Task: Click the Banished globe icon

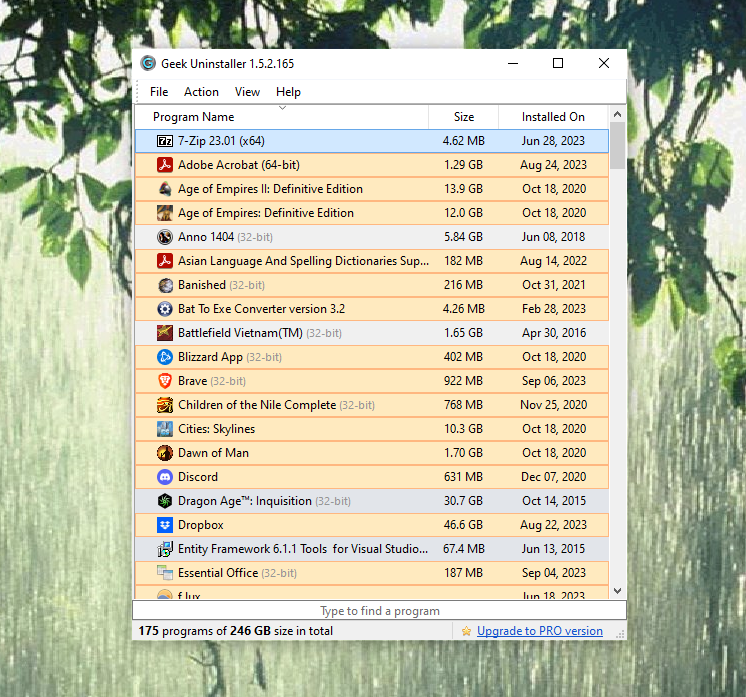Action: 165,285
